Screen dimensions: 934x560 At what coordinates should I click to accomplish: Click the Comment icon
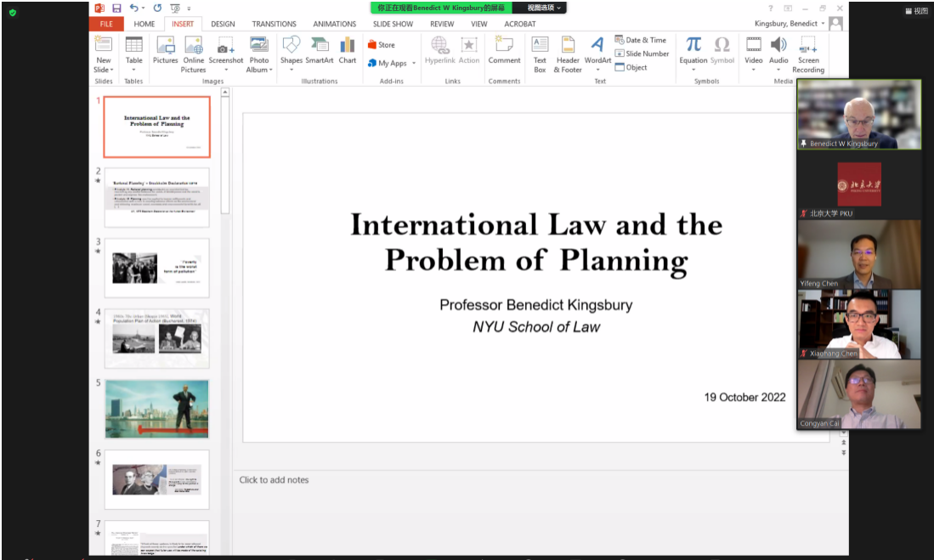point(504,50)
